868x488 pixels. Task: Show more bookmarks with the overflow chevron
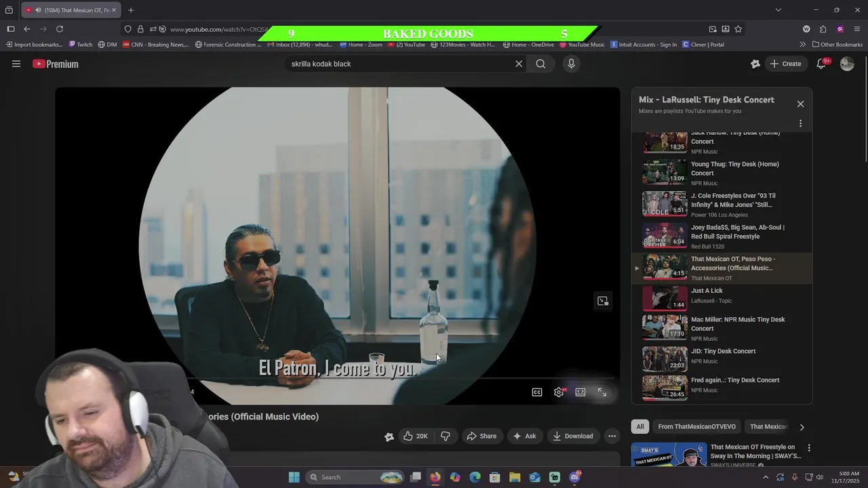tap(802, 45)
